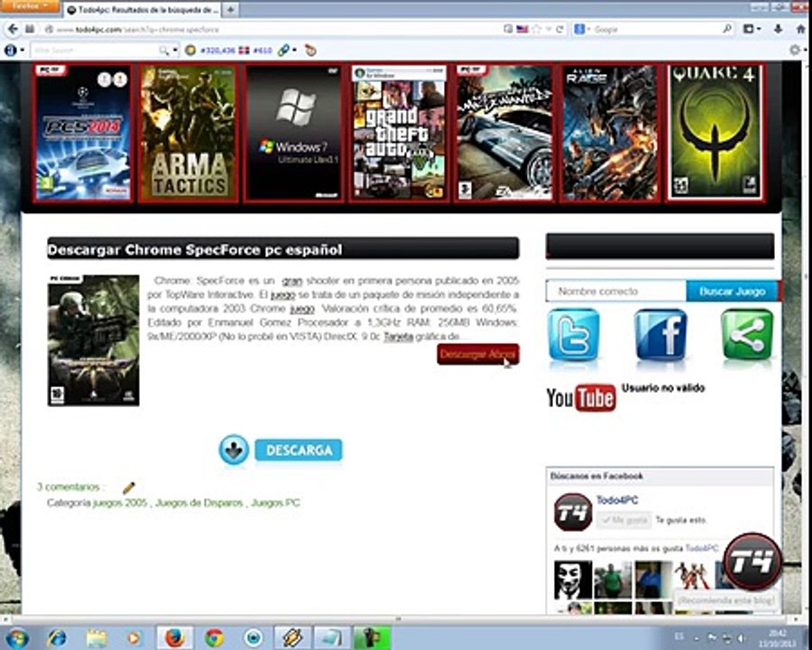This screenshot has width=812, height=650.
Task: Open the Need for Speed Most Wanted cover
Action: click(x=504, y=133)
